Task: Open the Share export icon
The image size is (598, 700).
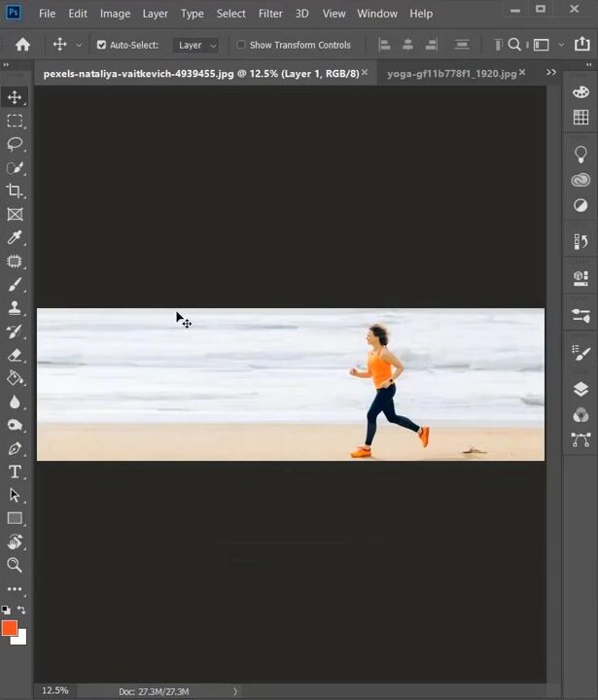Action: click(x=581, y=44)
